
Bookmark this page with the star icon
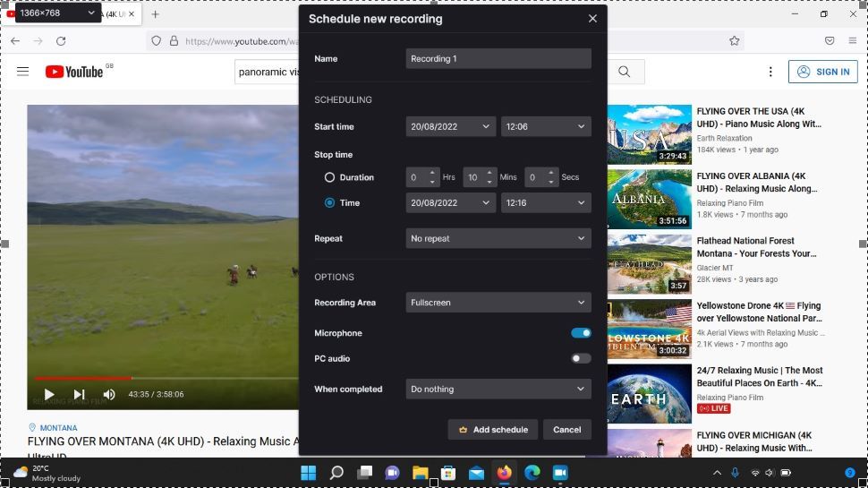[734, 41]
